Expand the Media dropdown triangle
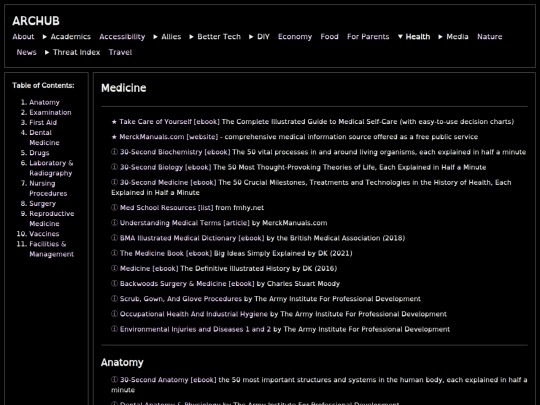The image size is (540, 405). pos(440,37)
